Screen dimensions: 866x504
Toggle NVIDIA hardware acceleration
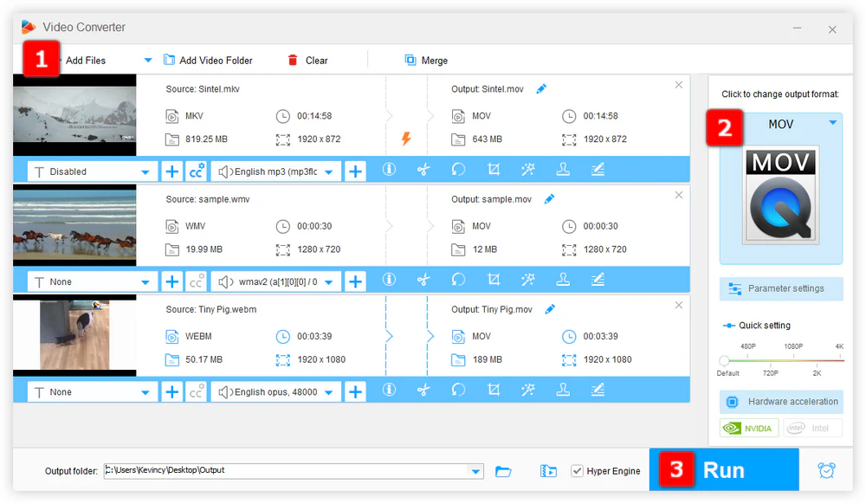click(x=749, y=428)
